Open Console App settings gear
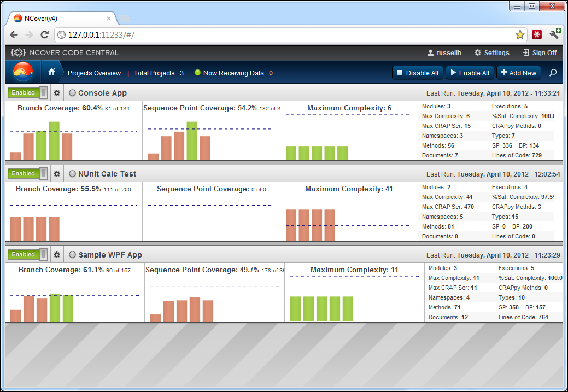Image resolution: width=568 pixels, height=392 pixels. point(57,93)
